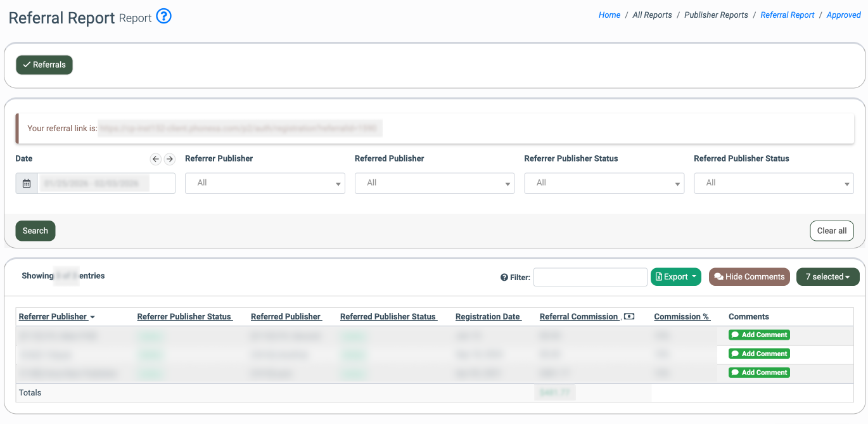
Task: Open Referrer Publisher dropdown
Action: pyautogui.click(x=265, y=183)
